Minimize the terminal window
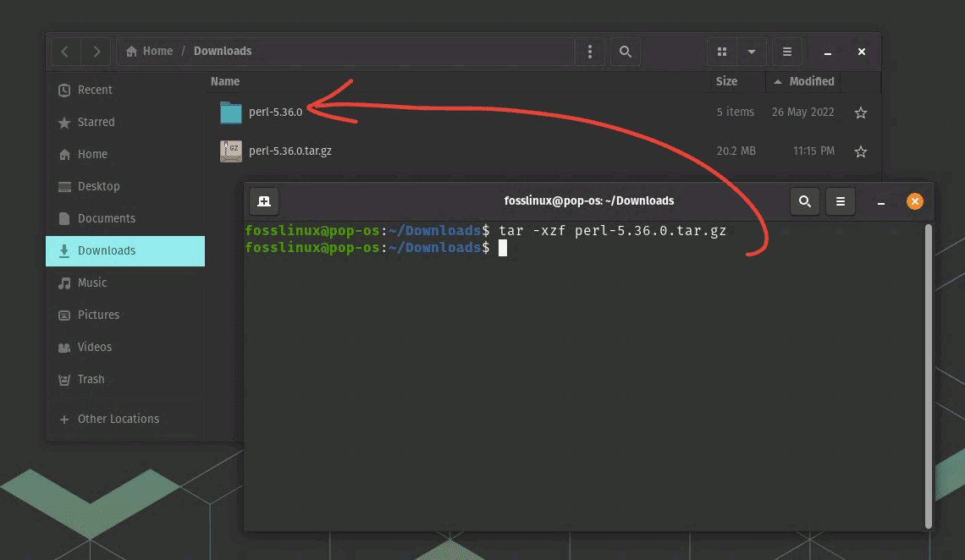Image resolution: width=965 pixels, height=560 pixels. tap(881, 202)
